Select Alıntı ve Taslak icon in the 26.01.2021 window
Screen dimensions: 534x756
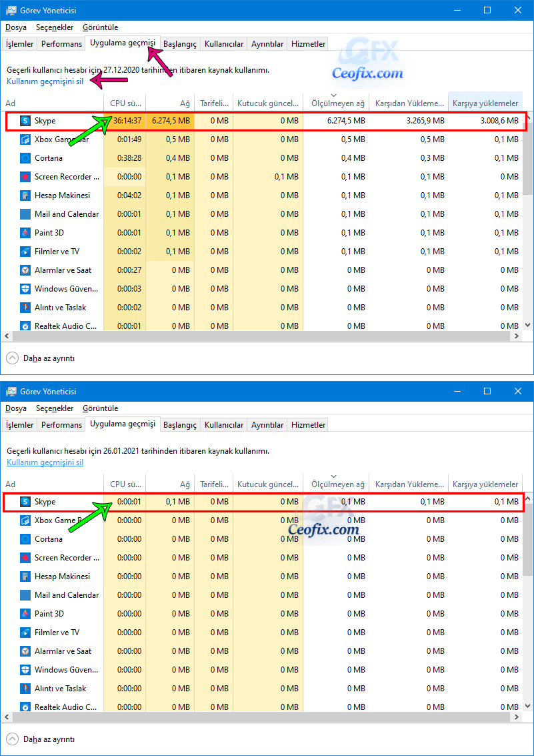point(25,688)
